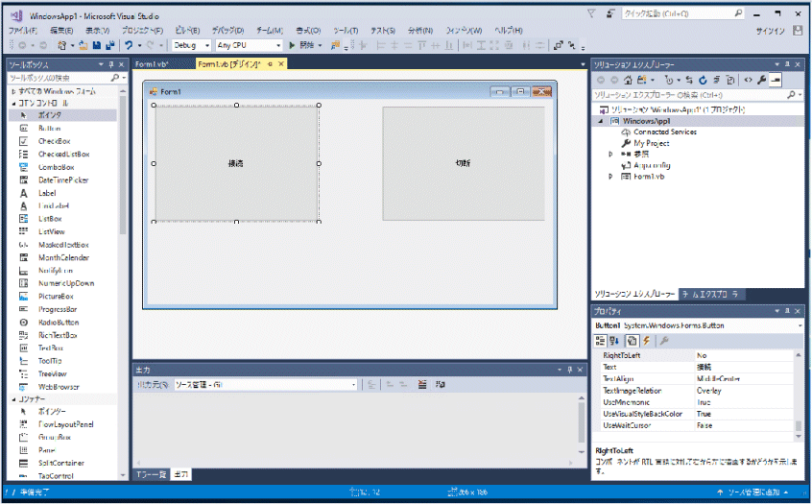Select DateTimePicker in the Toolbox
812x504 pixels.
tap(63, 180)
